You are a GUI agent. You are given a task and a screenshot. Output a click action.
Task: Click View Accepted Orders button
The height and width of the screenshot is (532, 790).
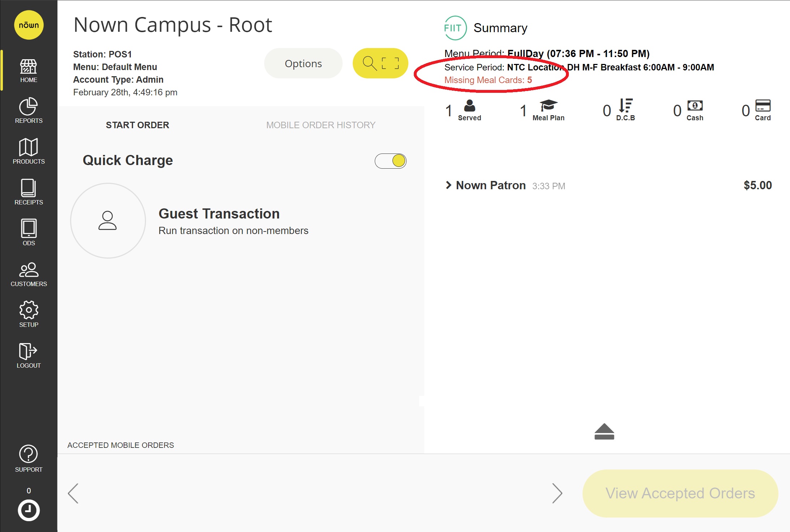coord(680,493)
